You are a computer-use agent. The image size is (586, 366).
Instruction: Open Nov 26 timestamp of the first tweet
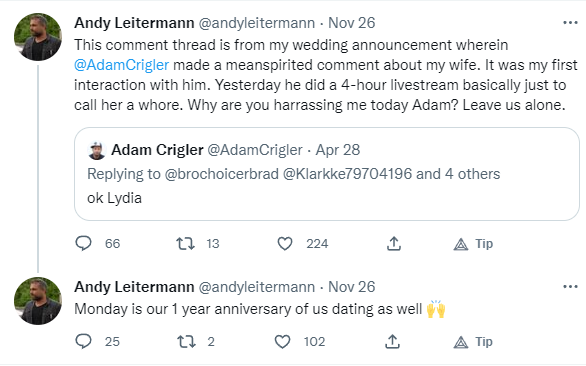[x=351, y=23]
